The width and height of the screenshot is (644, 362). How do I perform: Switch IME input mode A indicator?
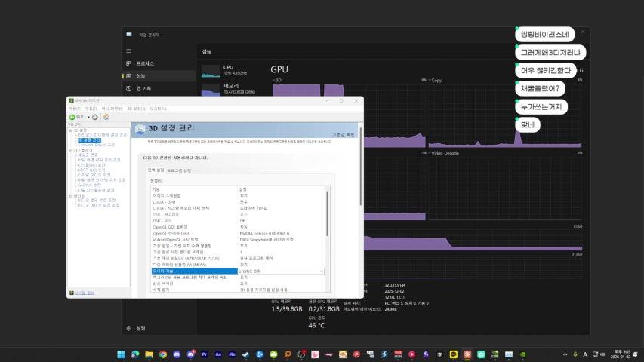pyautogui.click(x=585, y=354)
